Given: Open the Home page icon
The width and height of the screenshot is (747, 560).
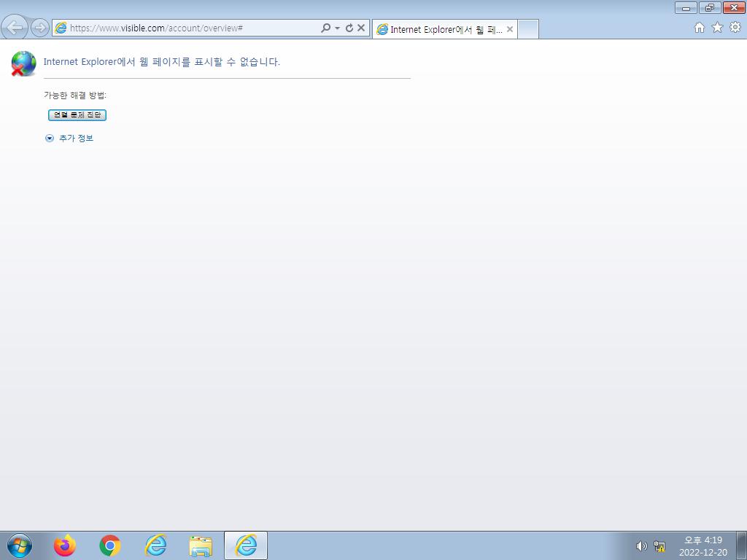Looking at the screenshot, I should click(700, 28).
